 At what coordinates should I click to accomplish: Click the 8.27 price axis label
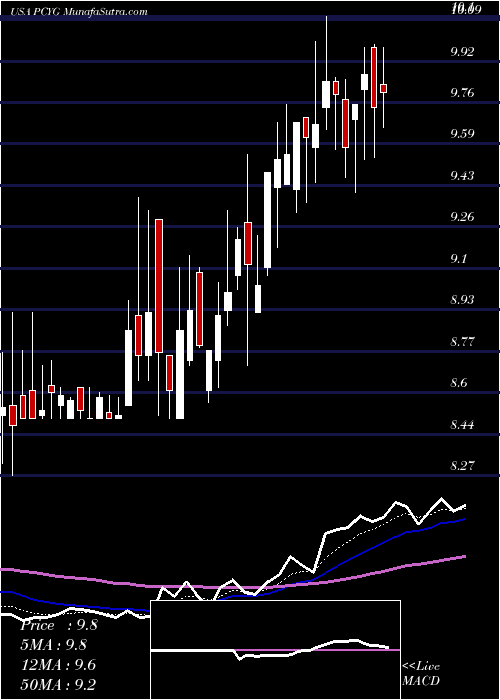462,466
